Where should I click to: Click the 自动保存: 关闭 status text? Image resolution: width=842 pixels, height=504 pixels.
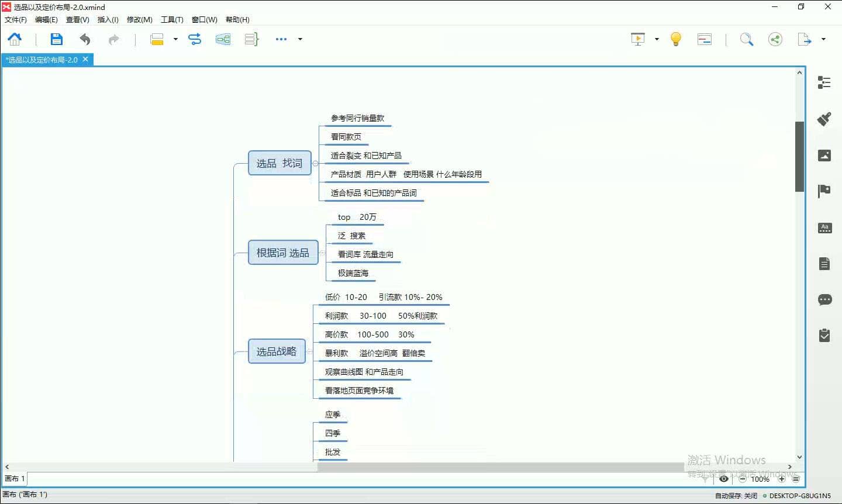[736, 496]
